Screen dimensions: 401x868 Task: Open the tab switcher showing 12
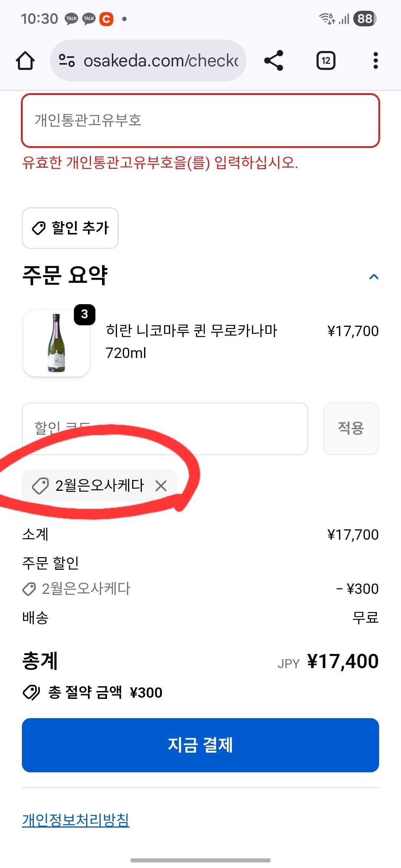point(326,60)
